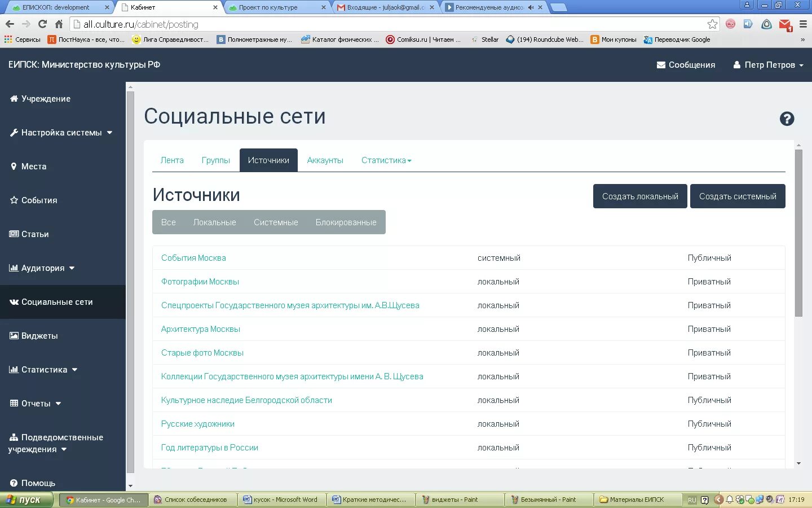Filter sources by Системные
The width and height of the screenshot is (812, 508).
click(276, 222)
